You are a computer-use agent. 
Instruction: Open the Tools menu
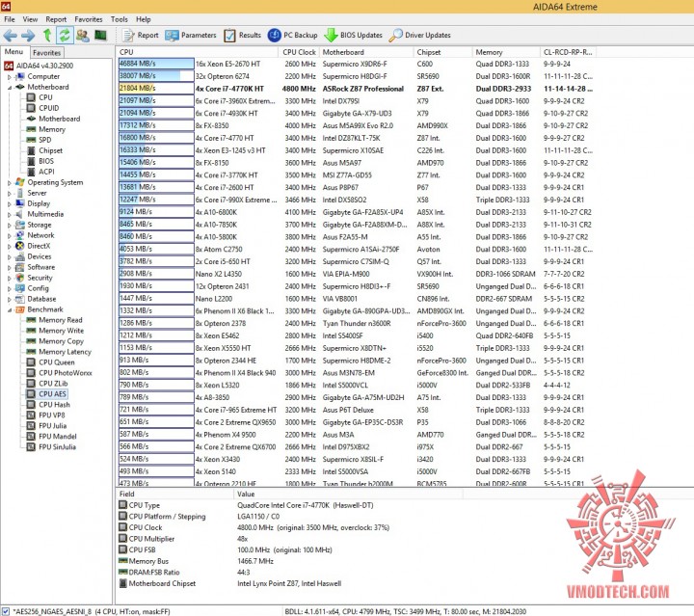click(x=120, y=19)
